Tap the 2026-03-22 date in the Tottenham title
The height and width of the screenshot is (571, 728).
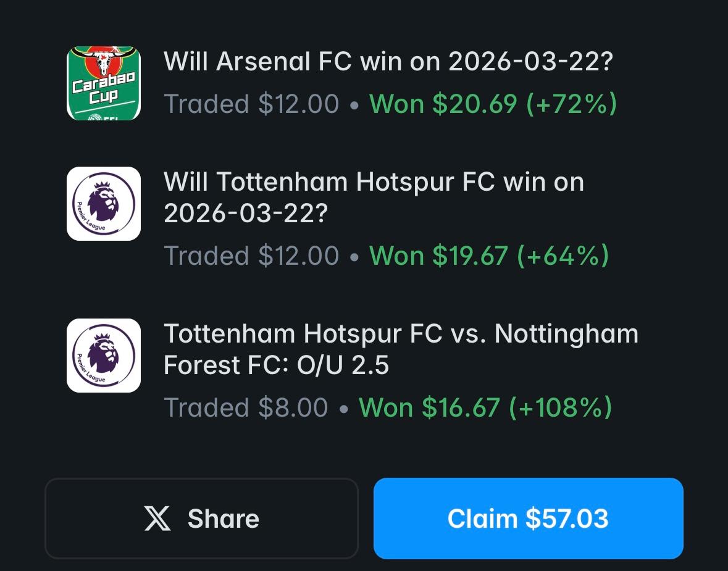pyautogui.click(x=246, y=213)
